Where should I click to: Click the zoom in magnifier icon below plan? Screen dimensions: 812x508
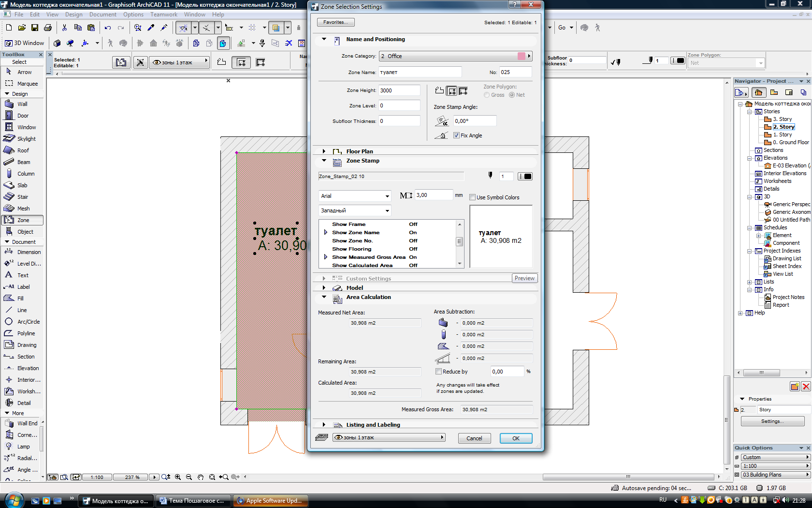point(178,477)
